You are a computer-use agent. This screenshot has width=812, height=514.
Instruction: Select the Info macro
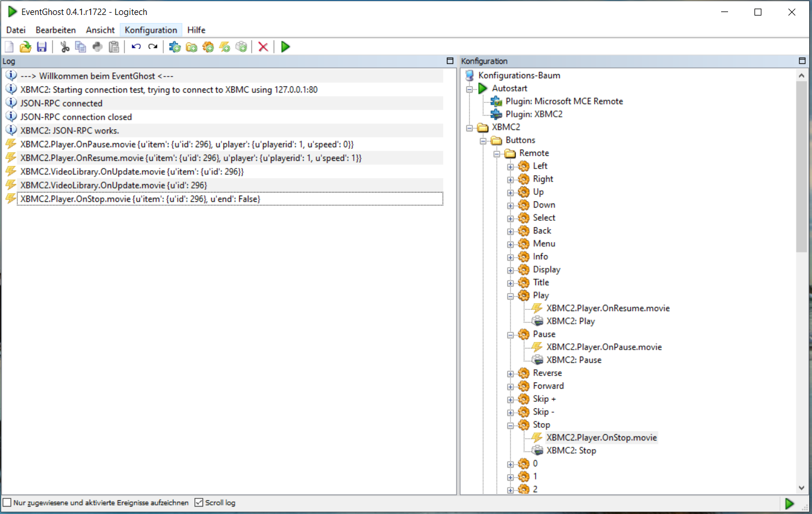[x=541, y=256]
